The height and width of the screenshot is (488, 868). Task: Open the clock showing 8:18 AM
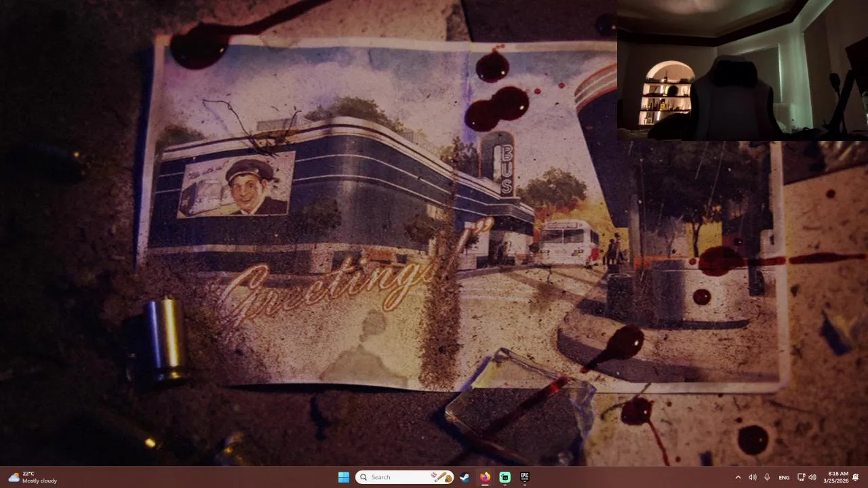click(836, 477)
